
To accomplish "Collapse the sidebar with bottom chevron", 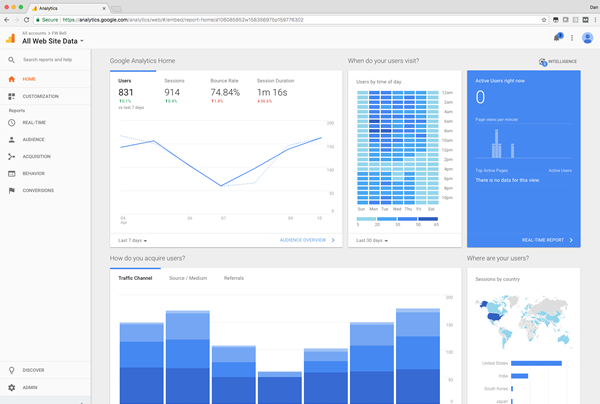I will (81, 402).
